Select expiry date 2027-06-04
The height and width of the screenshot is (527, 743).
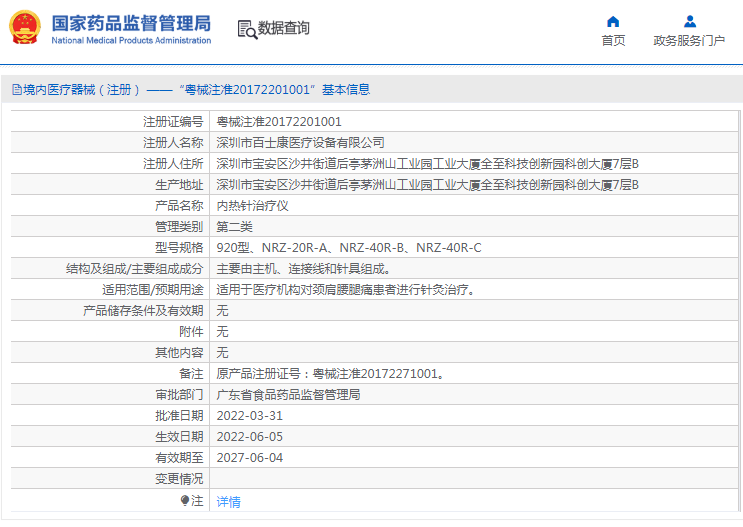[250, 458]
